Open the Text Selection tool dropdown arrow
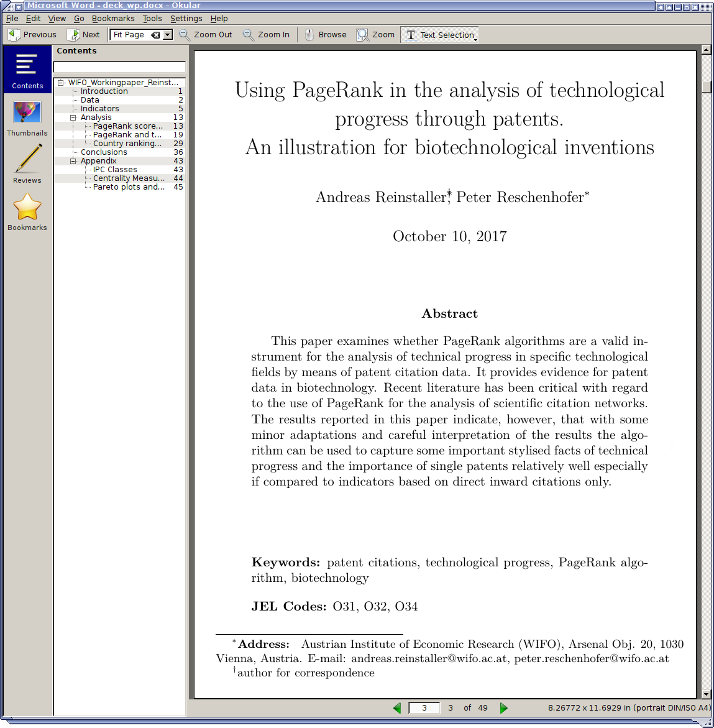Image resolution: width=714 pixels, height=728 pixels. (475, 40)
